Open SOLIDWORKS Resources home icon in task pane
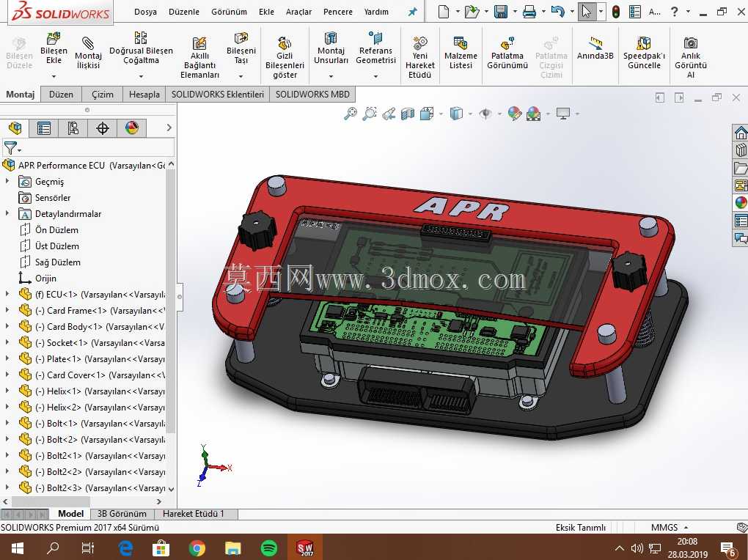748x560 pixels. [x=741, y=133]
